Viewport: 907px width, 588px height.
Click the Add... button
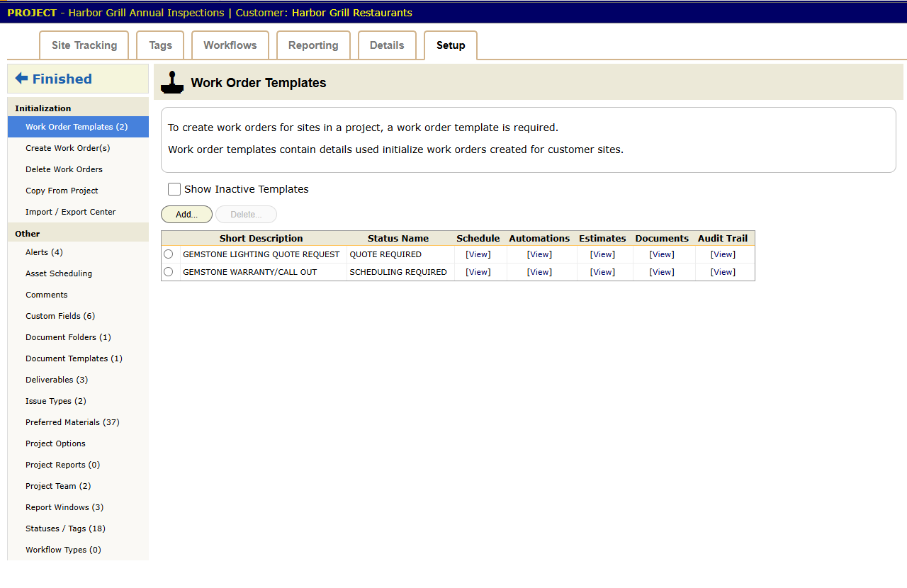tap(186, 215)
